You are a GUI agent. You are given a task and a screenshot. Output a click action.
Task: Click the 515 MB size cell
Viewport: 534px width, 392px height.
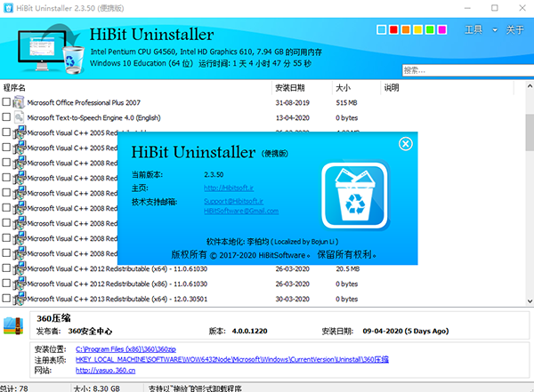coord(346,103)
